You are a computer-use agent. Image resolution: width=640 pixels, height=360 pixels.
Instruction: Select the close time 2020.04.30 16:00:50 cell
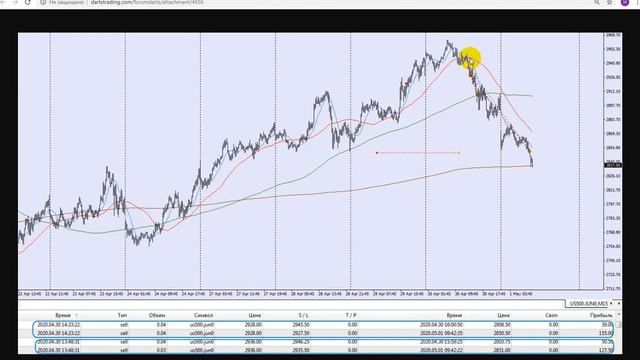point(441,325)
